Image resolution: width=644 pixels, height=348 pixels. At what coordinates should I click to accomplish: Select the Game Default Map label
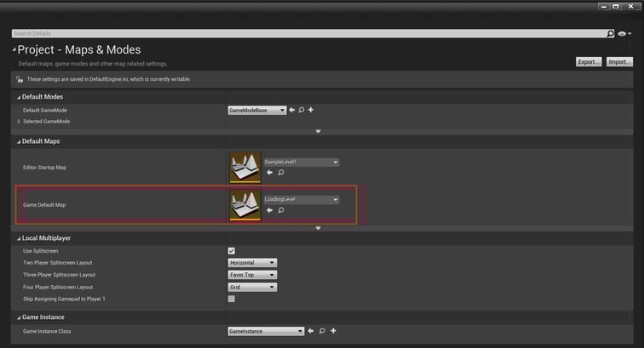(44, 205)
